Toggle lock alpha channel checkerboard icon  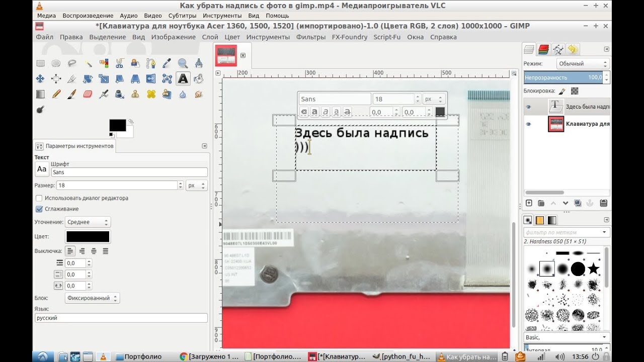(575, 91)
